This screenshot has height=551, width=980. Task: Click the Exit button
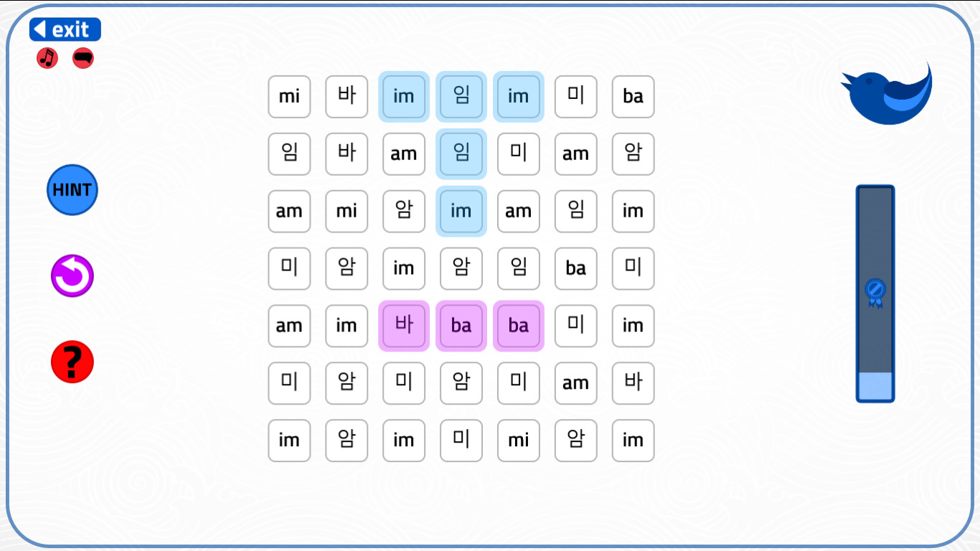click(x=65, y=29)
